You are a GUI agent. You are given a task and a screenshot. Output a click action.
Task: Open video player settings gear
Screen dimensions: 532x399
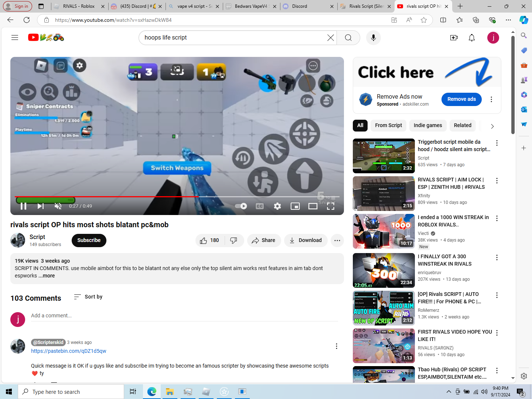[x=277, y=206]
